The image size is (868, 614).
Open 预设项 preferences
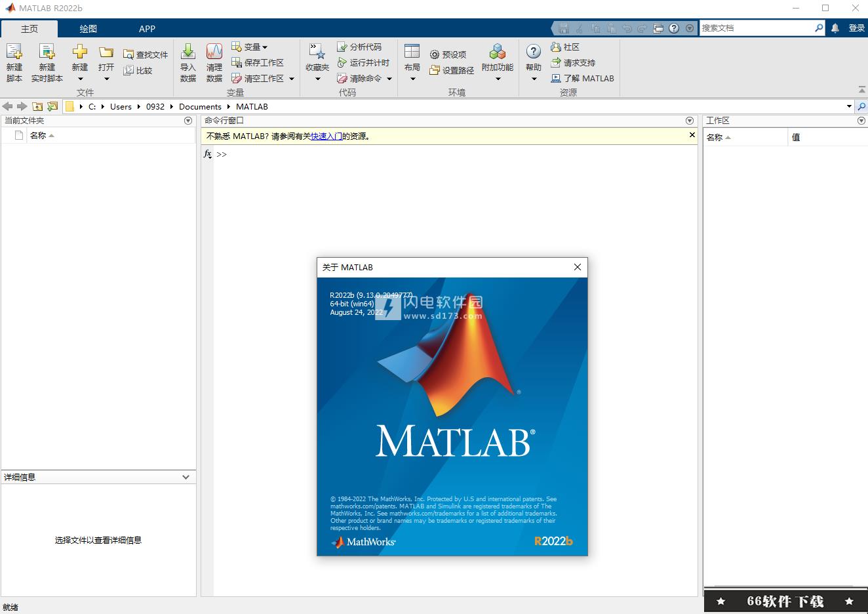click(x=448, y=54)
